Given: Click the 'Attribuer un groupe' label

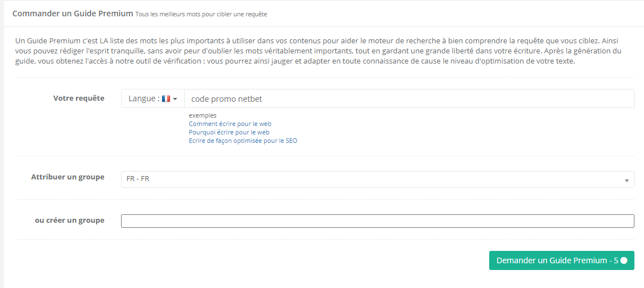Looking at the screenshot, I should coord(68,177).
